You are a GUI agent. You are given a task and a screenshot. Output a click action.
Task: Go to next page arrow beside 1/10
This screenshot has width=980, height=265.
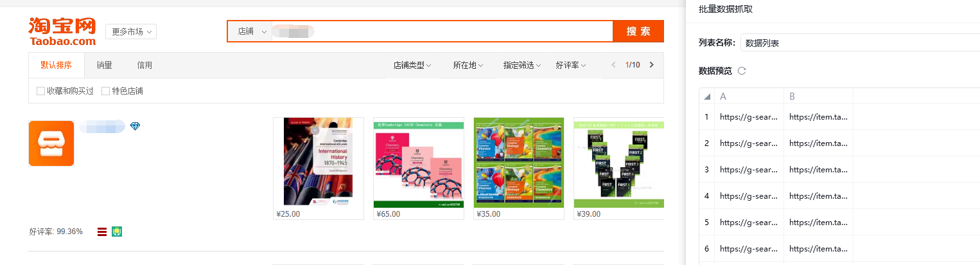pyautogui.click(x=652, y=65)
